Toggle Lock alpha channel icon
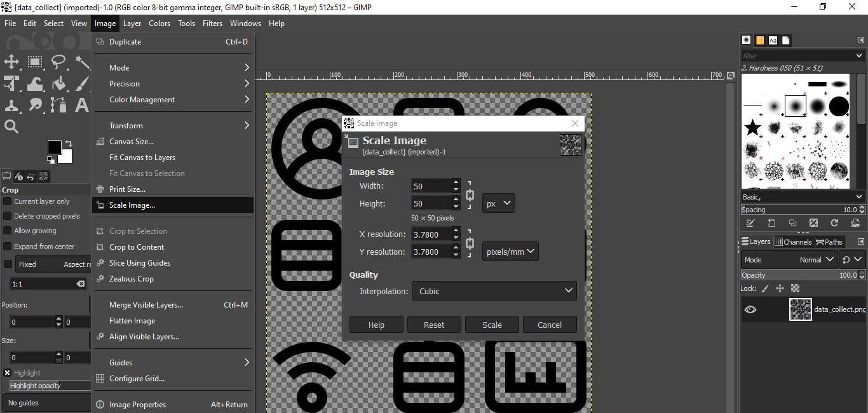The width and height of the screenshot is (868, 413). (x=794, y=288)
